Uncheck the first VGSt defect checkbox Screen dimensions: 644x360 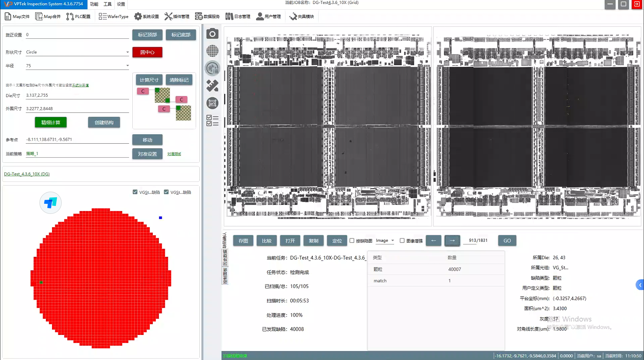coord(135,192)
